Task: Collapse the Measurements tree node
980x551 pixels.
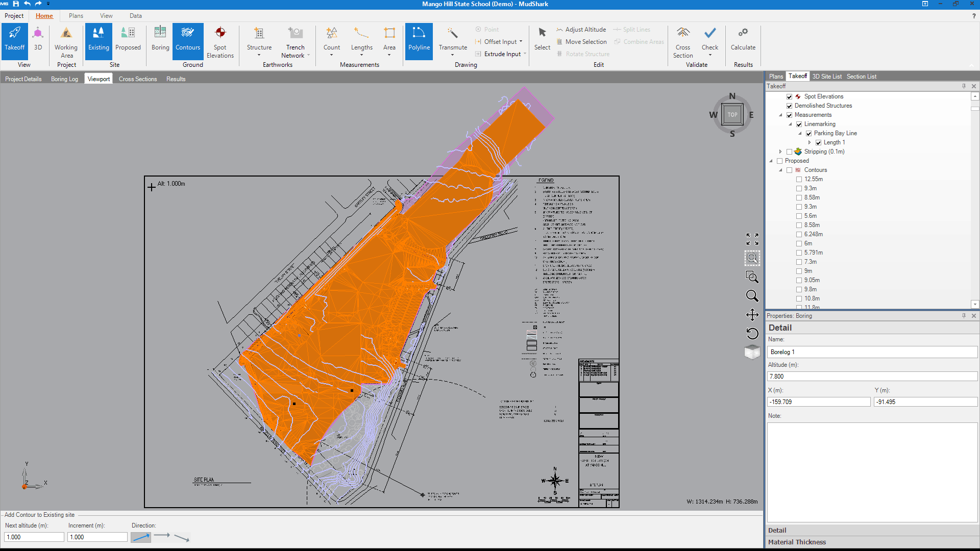Action: [780, 115]
